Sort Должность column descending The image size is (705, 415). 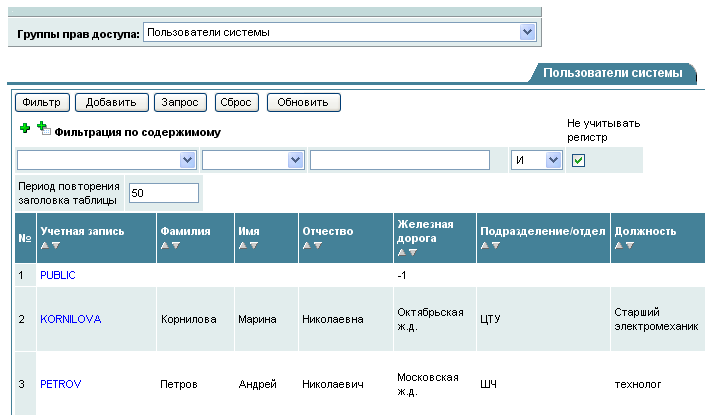pos(630,245)
